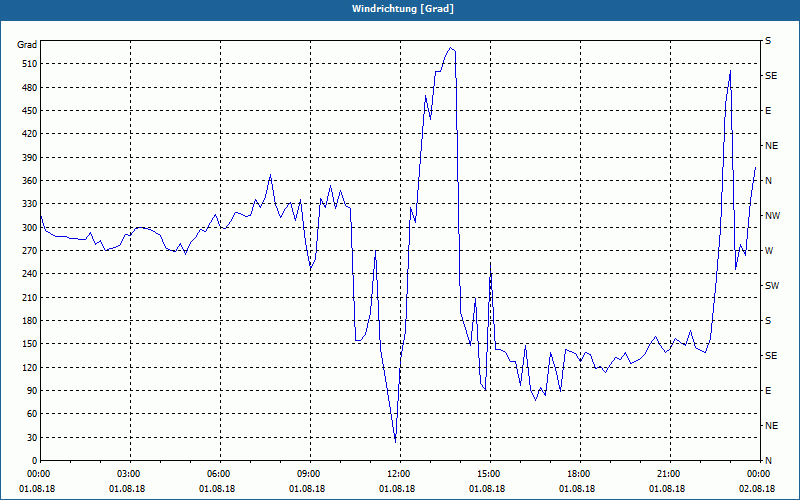Select the y-axis value 60

tap(32, 414)
